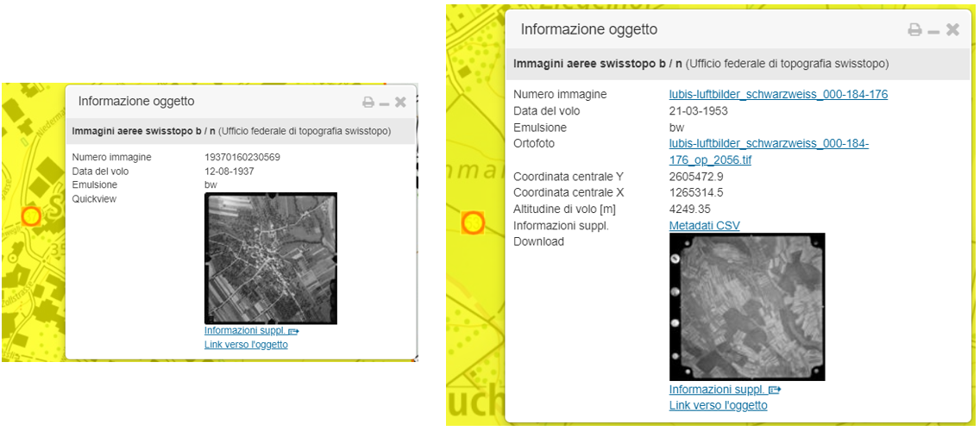The height and width of the screenshot is (431, 980).
Task: Select the orange map marker beside 1953 popup
Action: [x=473, y=223]
